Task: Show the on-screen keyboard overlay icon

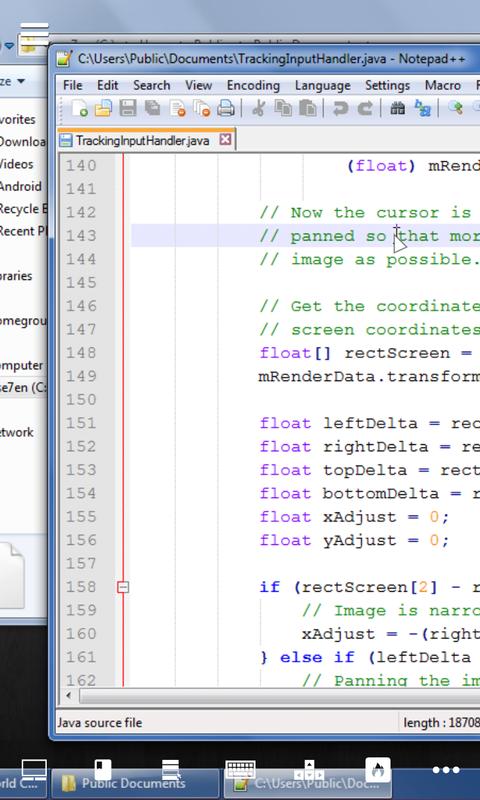Action: point(240,770)
